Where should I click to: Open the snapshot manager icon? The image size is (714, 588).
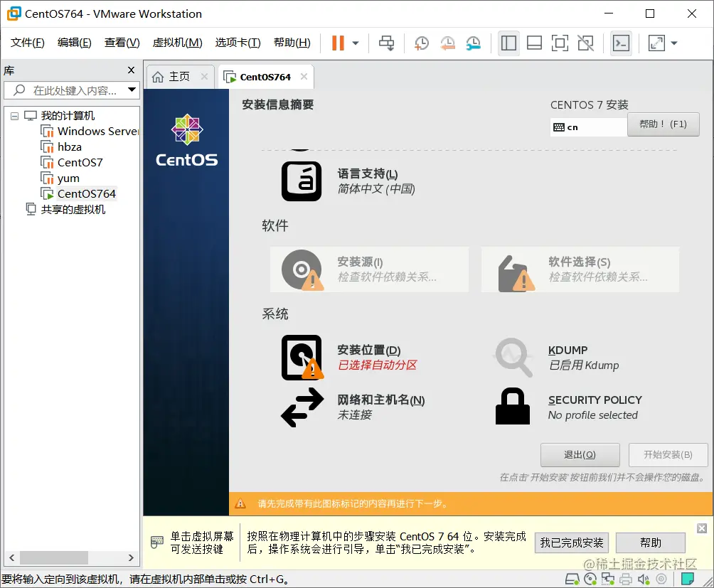click(x=474, y=43)
